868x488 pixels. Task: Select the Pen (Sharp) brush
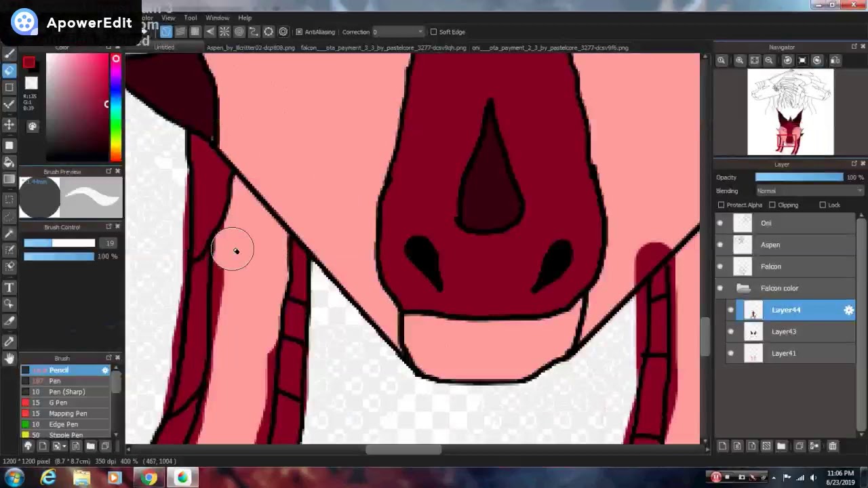click(x=65, y=392)
